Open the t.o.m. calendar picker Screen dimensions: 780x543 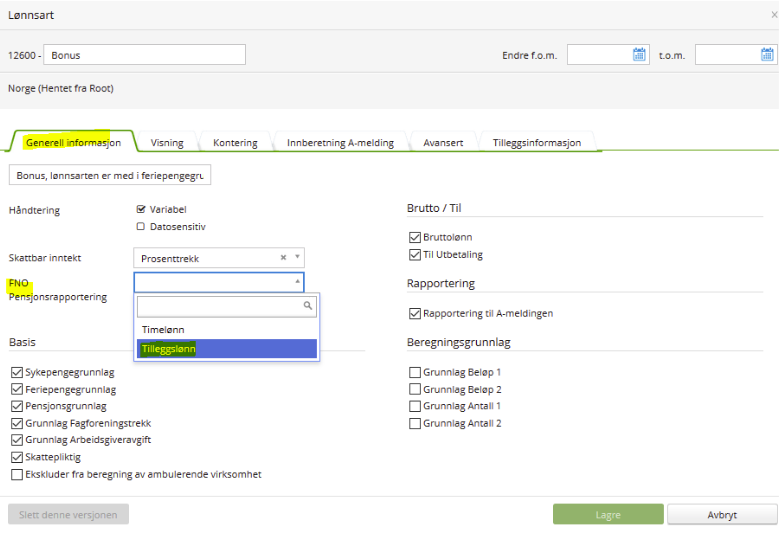767,55
